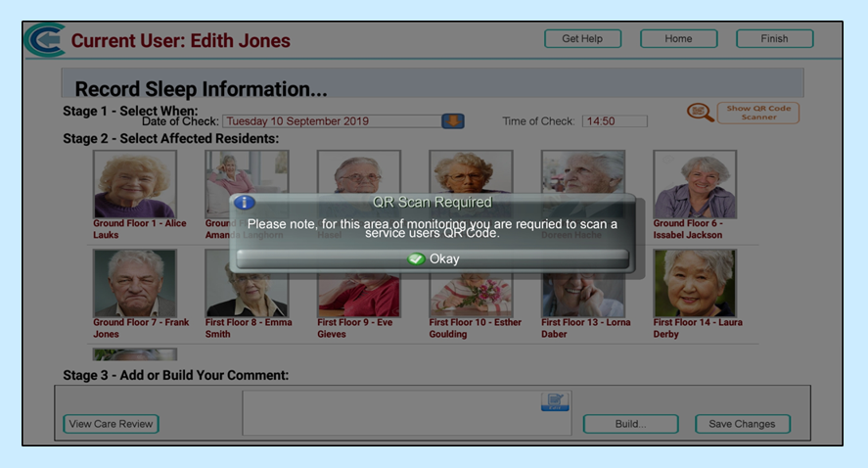Click 'Ground Floor 1 - Alice Lauks' label
Screen dimensions: 868x468
click(140, 229)
